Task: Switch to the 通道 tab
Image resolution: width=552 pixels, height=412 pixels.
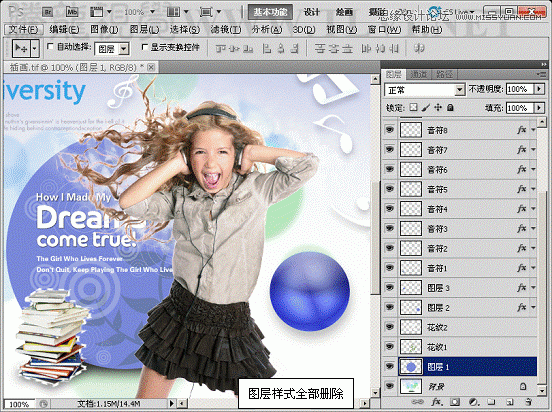Action: pos(419,74)
